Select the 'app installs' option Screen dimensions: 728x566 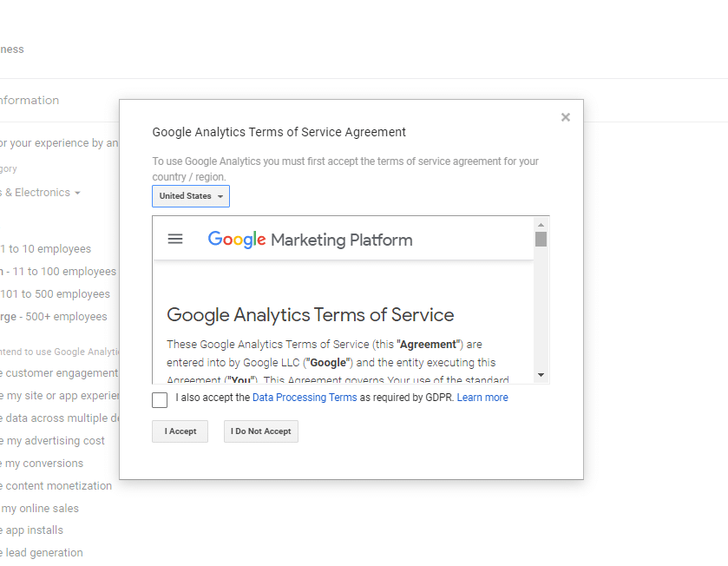(x=31, y=530)
